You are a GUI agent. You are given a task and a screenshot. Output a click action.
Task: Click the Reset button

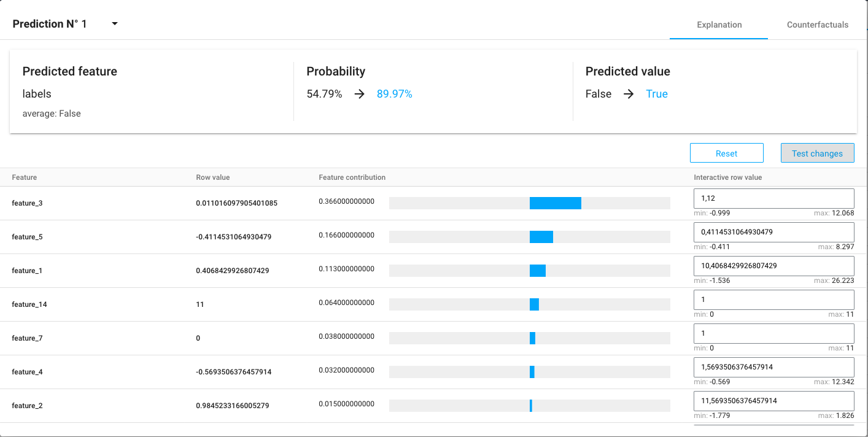click(726, 152)
